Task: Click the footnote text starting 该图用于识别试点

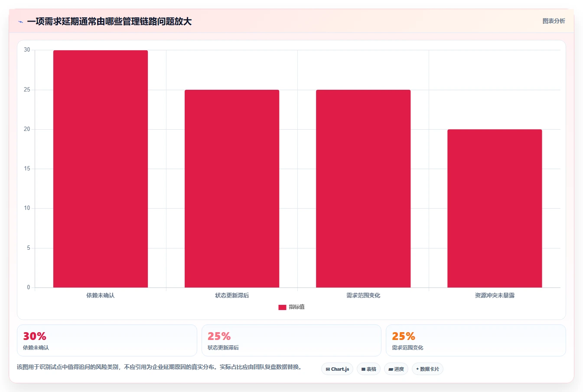Action: (160, 367)
